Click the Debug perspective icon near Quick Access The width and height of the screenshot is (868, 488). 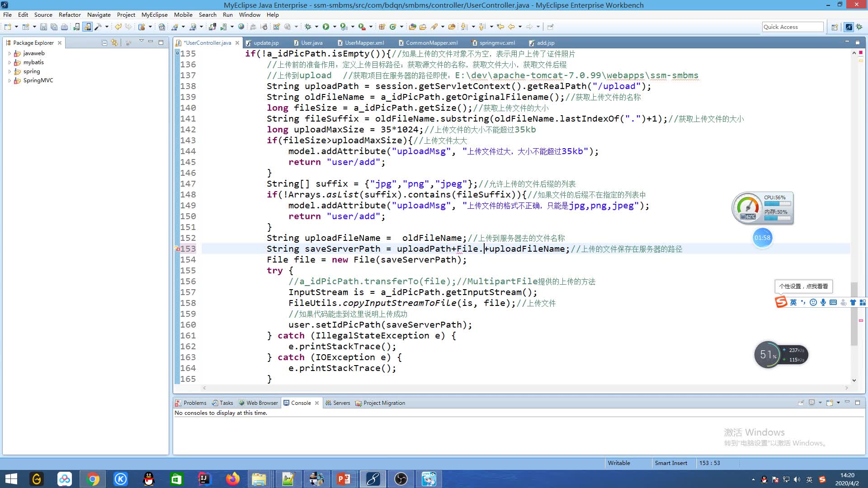pos(859,27)
